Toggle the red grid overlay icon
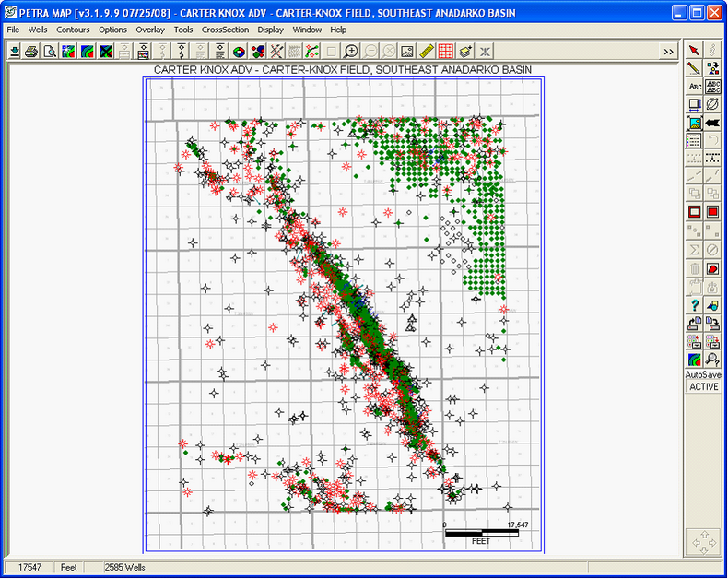The height and width of the screenshot is (579, 728). [446, 52]
